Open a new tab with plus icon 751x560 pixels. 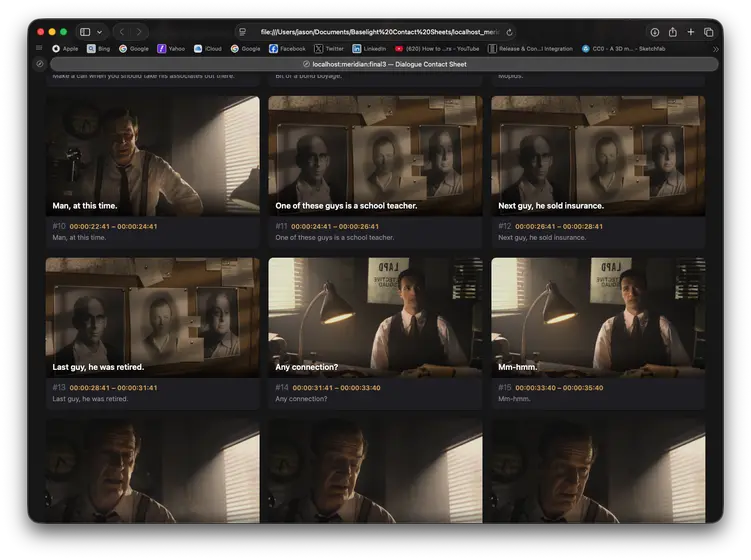[x=691, y=32]
